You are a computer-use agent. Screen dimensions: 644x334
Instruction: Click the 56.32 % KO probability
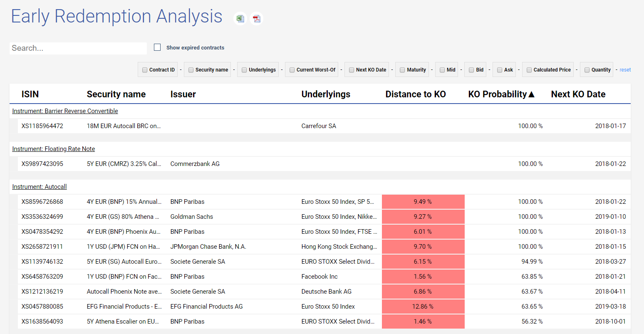(532, 322)
